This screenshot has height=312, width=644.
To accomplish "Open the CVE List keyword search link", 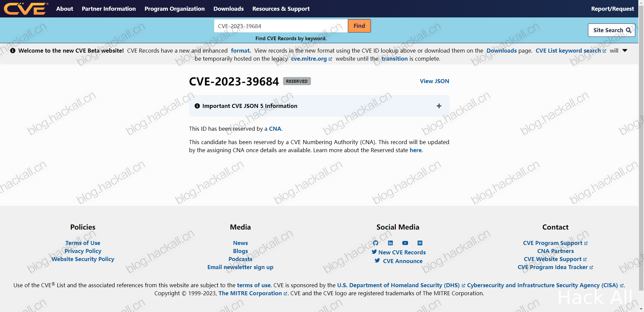I will coord(571,51).
